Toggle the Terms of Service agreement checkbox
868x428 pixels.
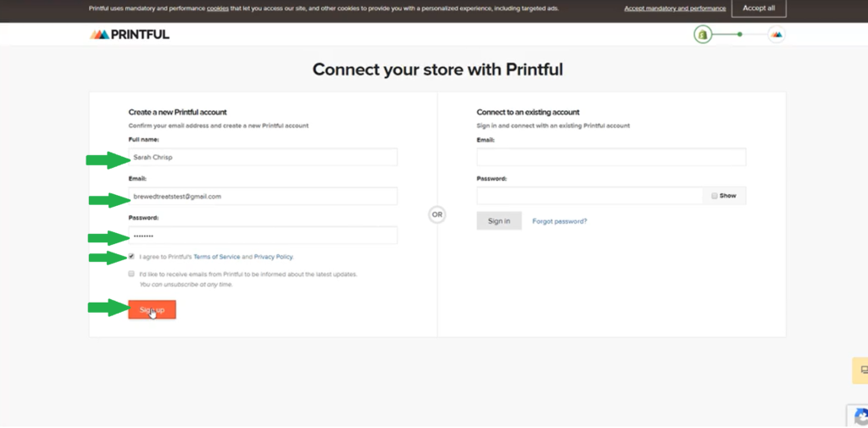pyautogui.click(x=131, y=256)
